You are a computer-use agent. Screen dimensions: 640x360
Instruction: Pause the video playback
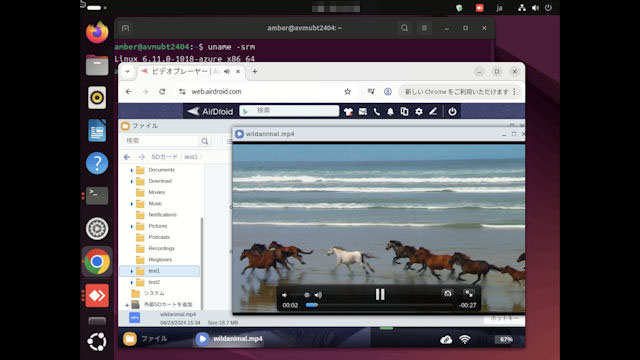pyautogui.click(x=380, y=294)
